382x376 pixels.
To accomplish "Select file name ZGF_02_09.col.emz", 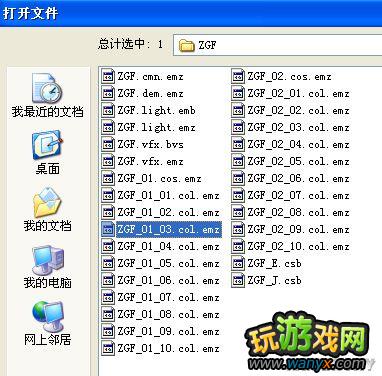I will pyautogui.click(x=298, y=230).
